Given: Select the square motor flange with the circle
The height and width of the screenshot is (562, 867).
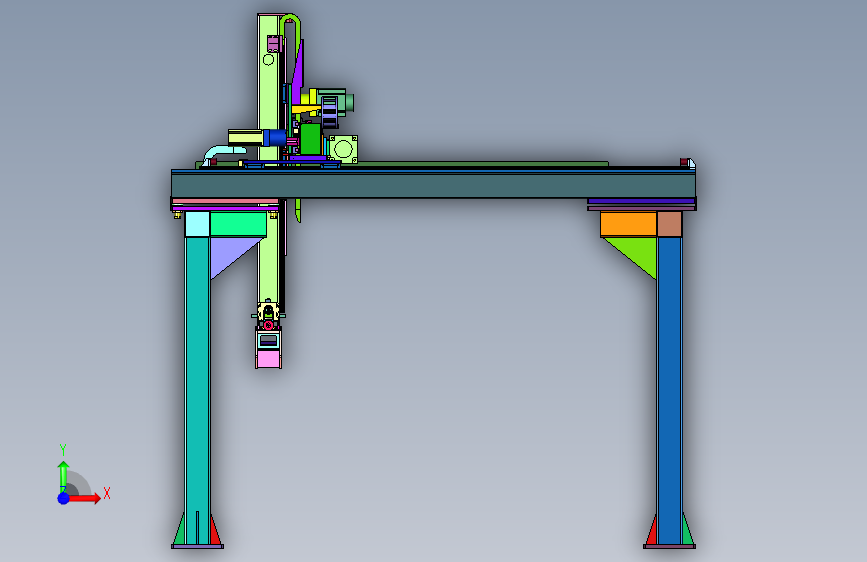Looking at the screenshot, I should 343,149.
